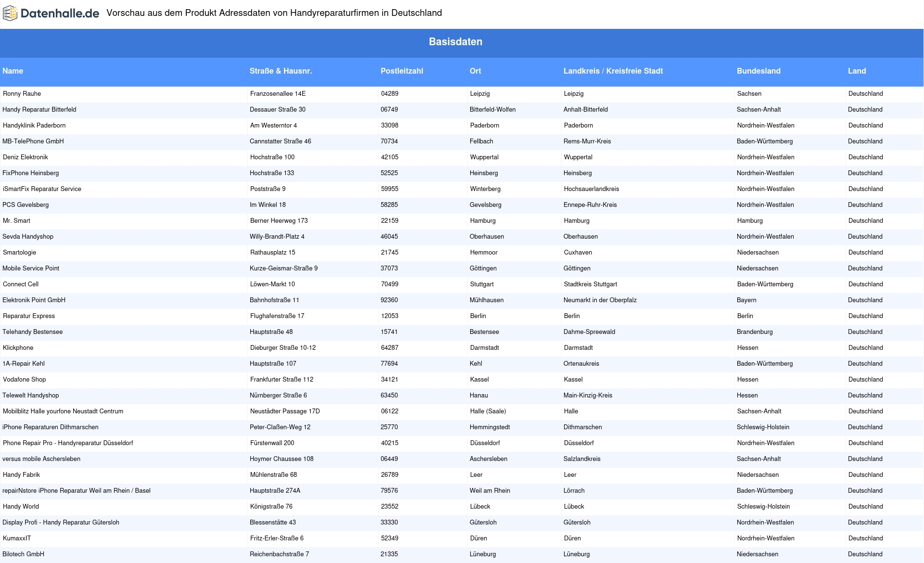This screenshot has width=924, height=563.
Task: Select 1A-Repair Kehl entry
Action: 24,364
